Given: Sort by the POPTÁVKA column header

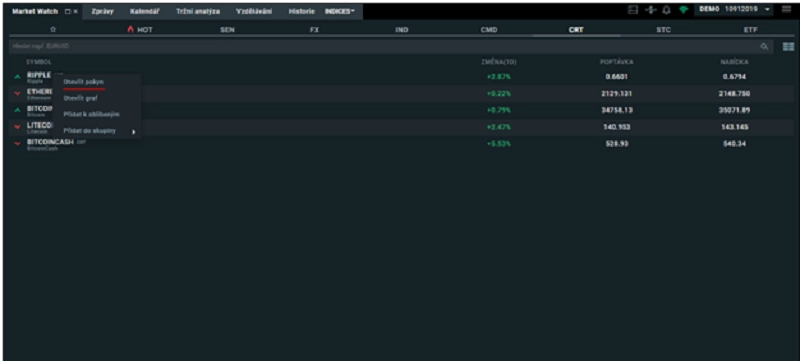Looking at the screenshot, I should pos(616,62).
